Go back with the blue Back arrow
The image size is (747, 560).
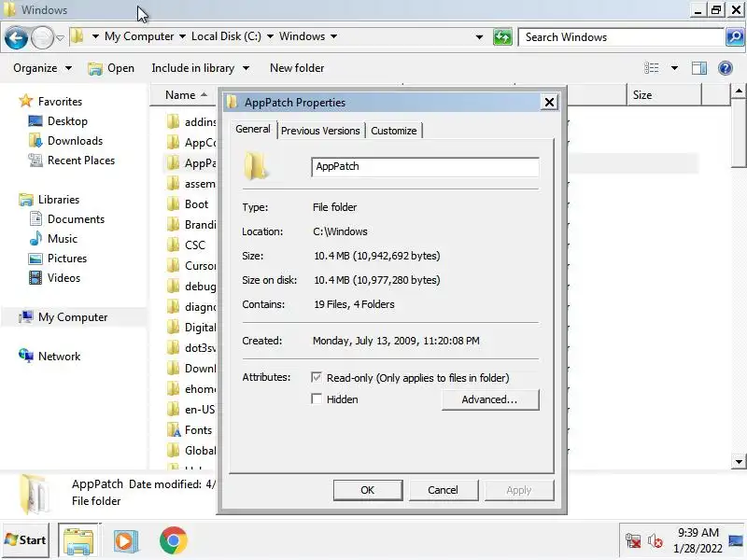tap(16, 37)
